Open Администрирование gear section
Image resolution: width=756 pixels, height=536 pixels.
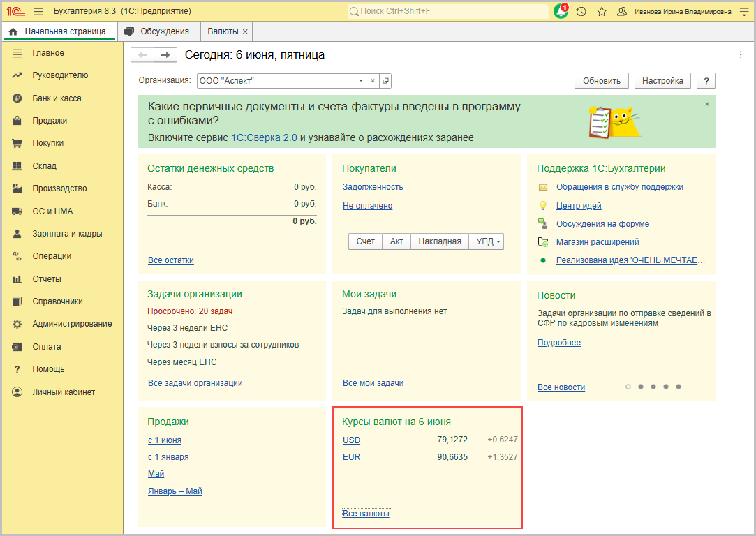pos(72,324)
